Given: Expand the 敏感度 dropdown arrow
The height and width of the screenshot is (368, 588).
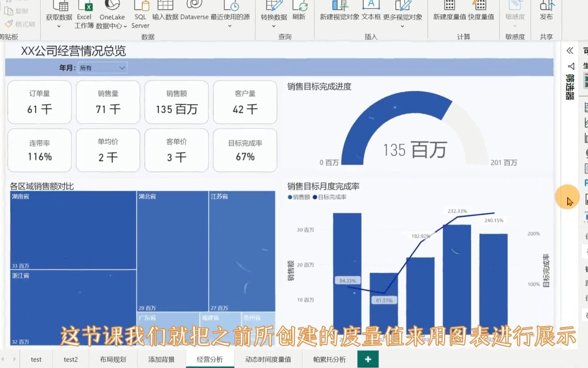Looking at the screenshot, I should (515, 26).
